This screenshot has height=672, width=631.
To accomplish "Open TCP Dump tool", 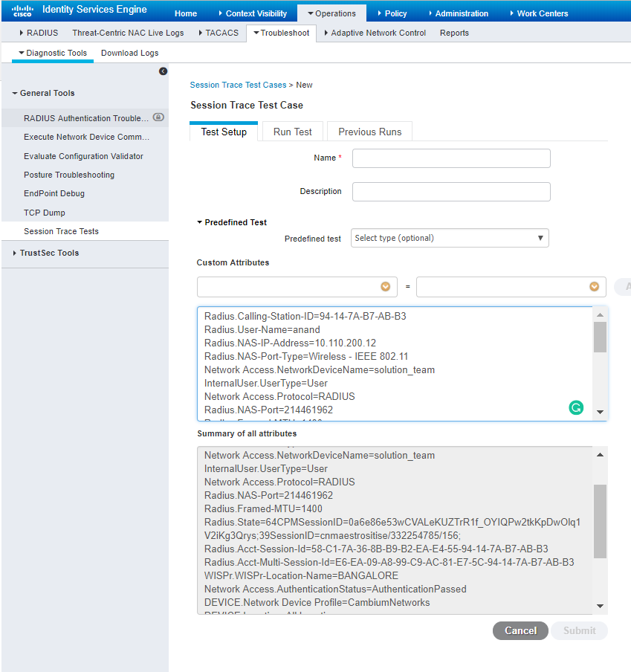I will (x=45, y=213).
